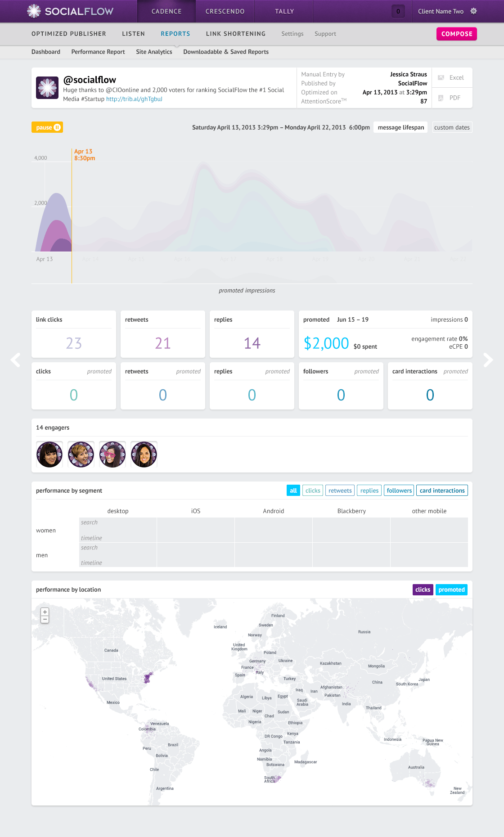Open the Link Shortening section
The image size is (504, 837).
click(x=236, y=34)
